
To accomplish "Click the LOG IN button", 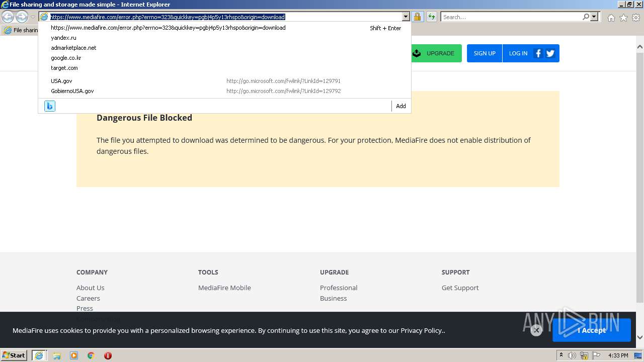I will coord(518,53).
